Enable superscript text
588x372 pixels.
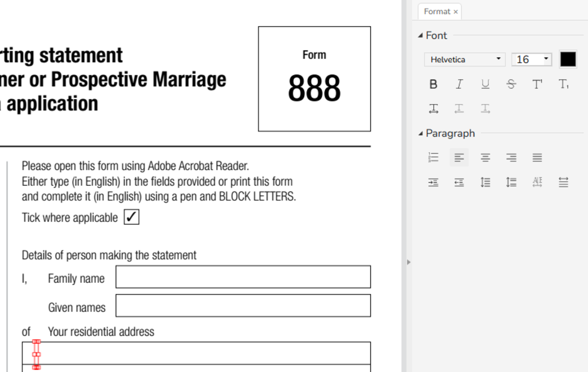[537, 84]
